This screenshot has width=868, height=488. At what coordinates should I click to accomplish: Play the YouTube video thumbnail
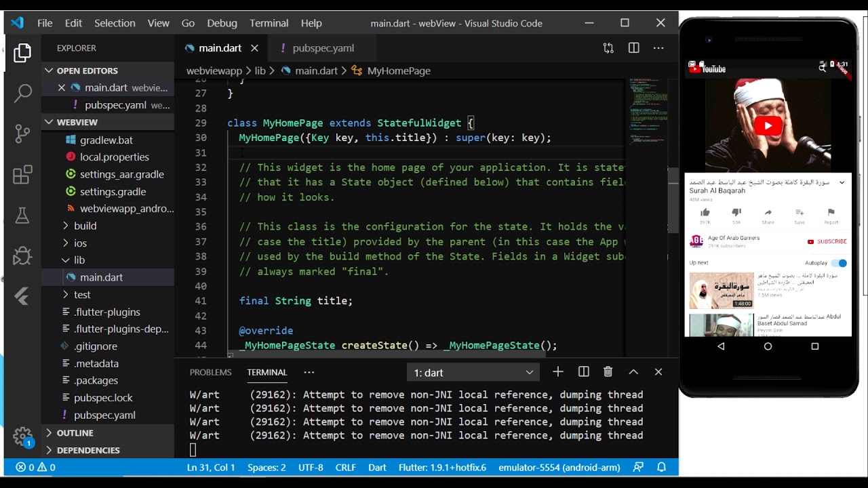point(768,125)
